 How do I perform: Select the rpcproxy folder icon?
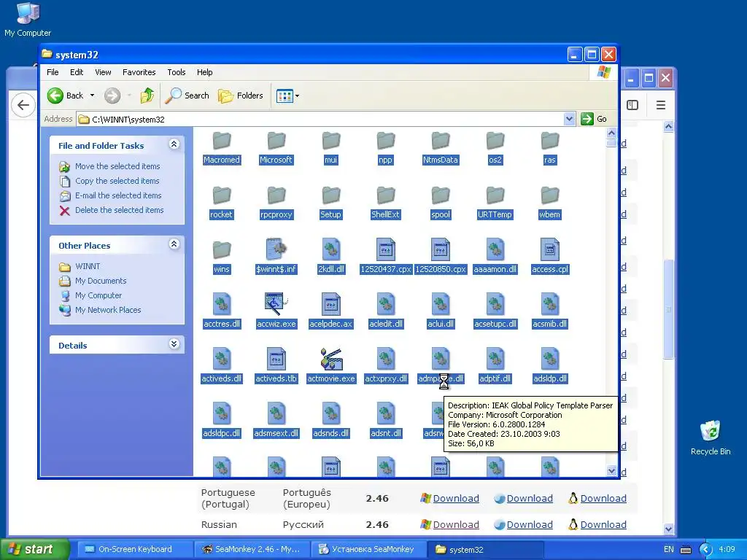276,196
